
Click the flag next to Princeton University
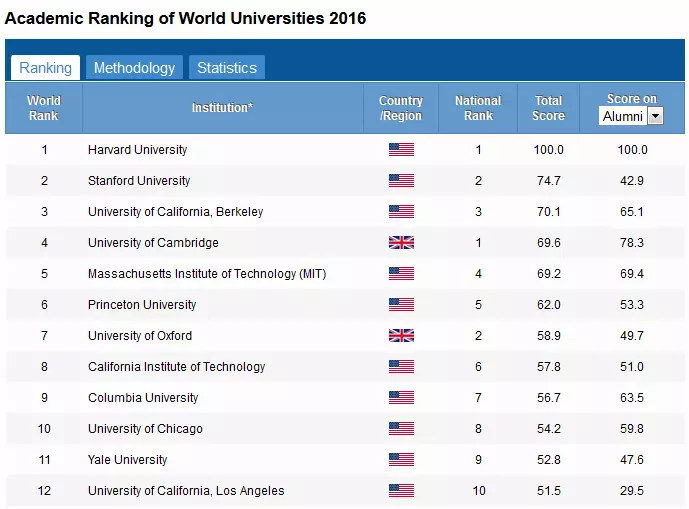[x=400, y=305]
